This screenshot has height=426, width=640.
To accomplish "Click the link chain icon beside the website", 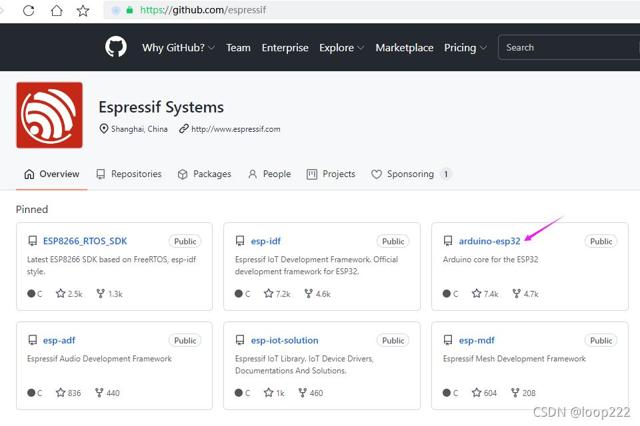I will 184,129.
